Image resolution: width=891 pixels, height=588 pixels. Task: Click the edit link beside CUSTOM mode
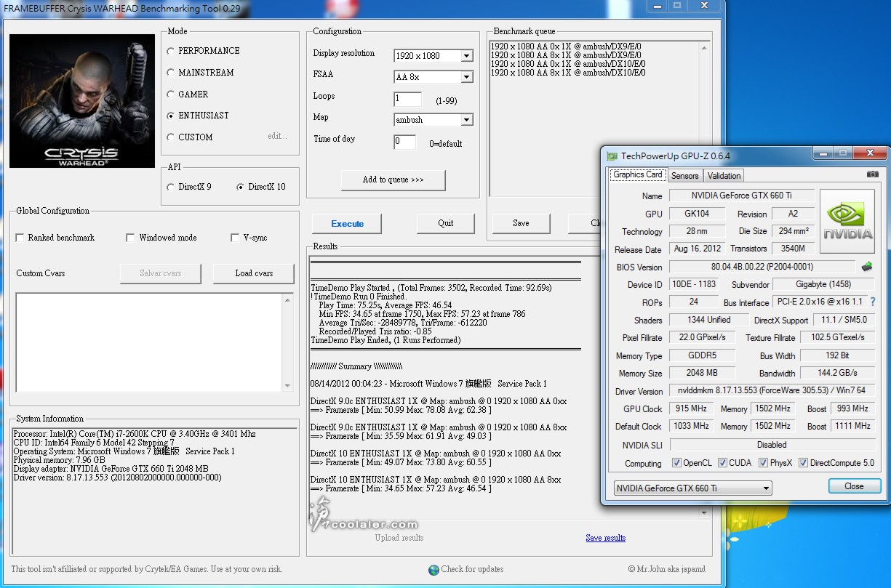tap(277, 137)
